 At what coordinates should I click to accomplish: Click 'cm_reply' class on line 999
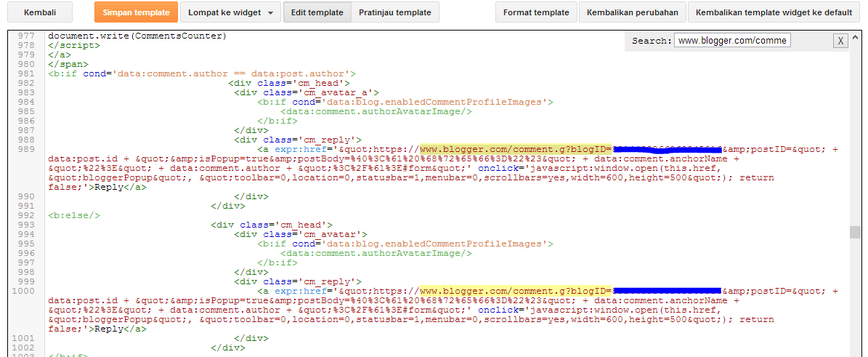click(329, 281)
